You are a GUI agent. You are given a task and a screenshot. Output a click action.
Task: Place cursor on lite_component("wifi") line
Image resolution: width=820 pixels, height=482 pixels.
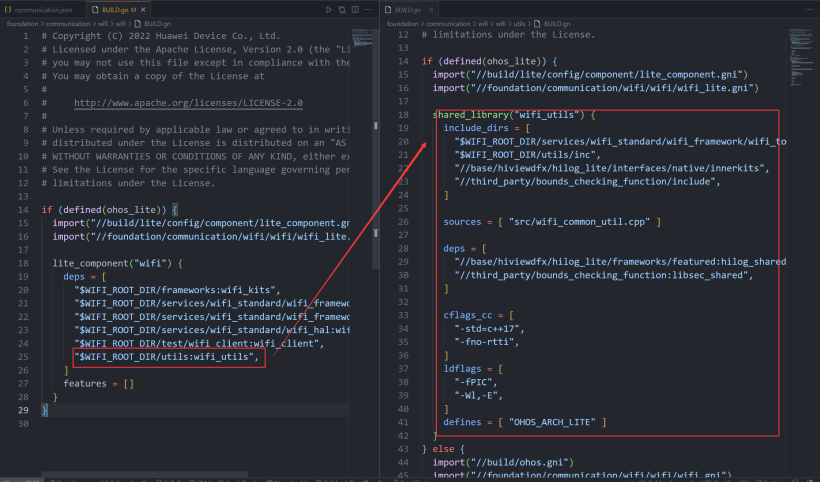click(x=117, y=263)
